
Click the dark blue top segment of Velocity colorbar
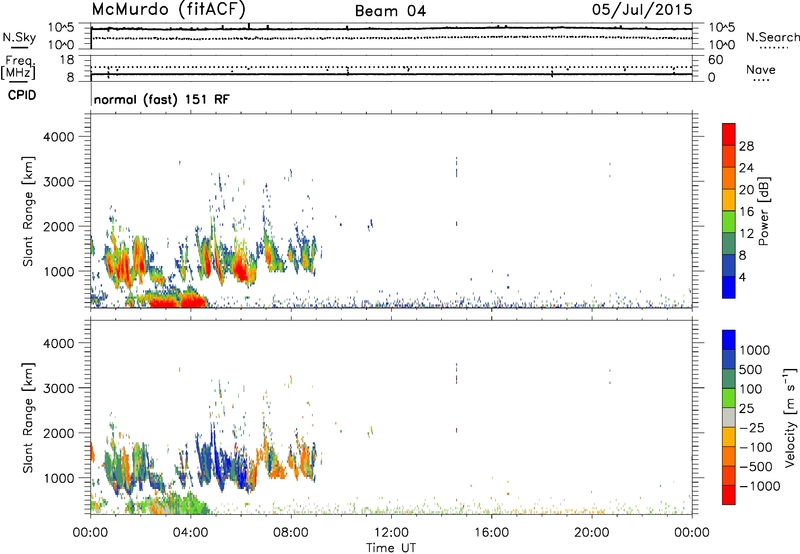pos(729,340)
